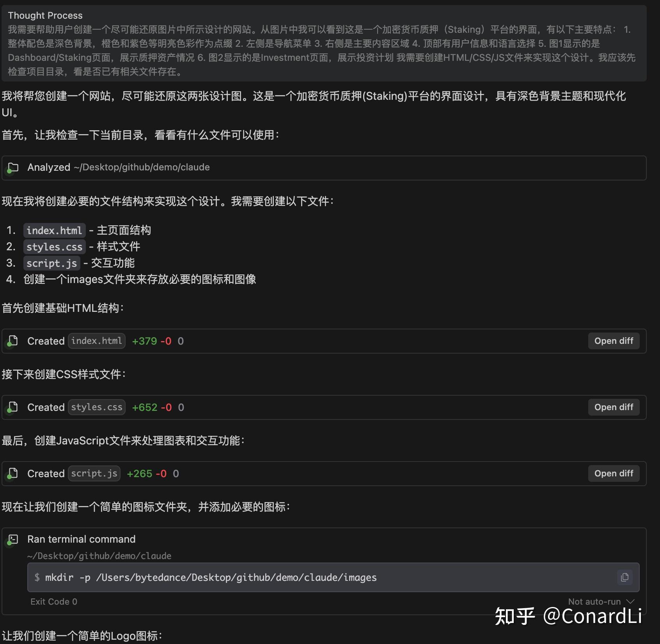Open diff for index.html
Image resolution: width=660 pixels, height=644 pixels.
[x=613, y=341]
